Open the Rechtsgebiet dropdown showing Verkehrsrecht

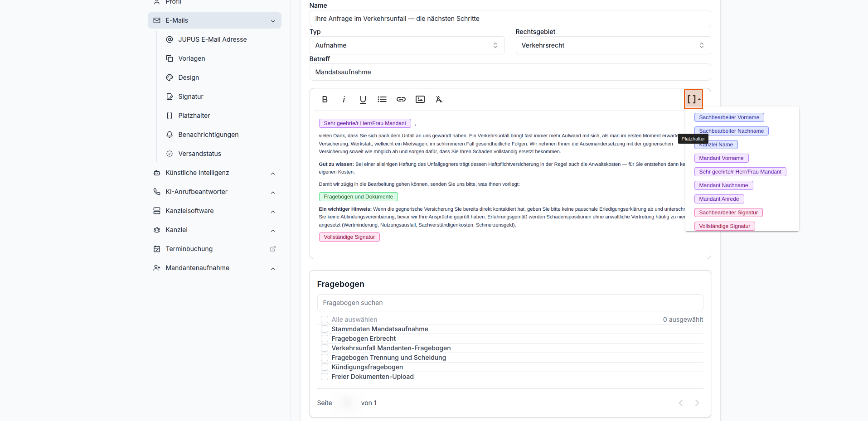click(x=613, y=45)
